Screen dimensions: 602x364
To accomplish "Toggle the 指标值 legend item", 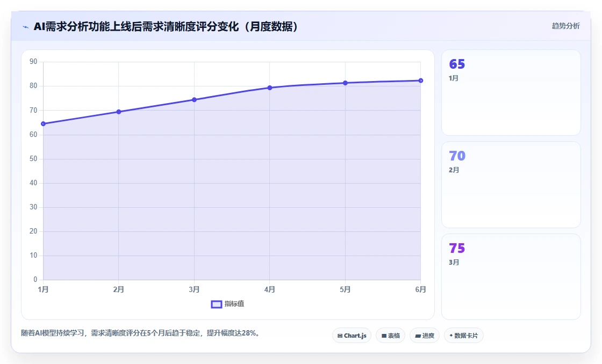I will click(x=228, y=304).
